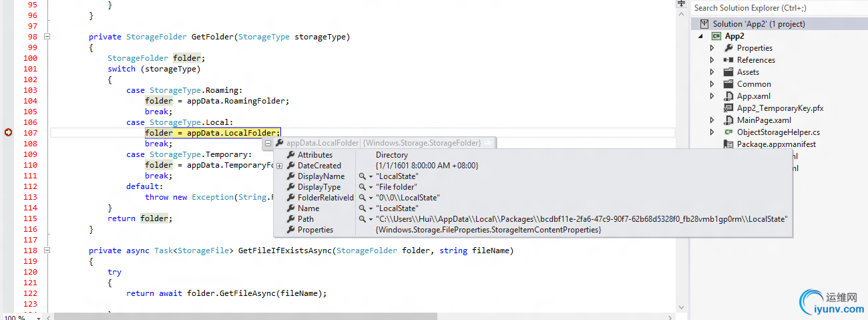Collapse the appData.LocalFolder data tip tree
Viewport: 868px width, 320px height.
(x=268, y=143)
